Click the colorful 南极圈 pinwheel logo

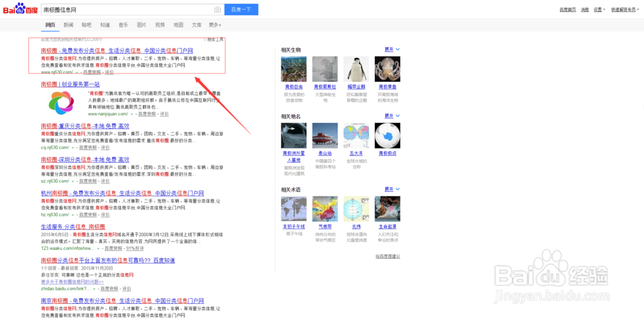coord(61,103)
